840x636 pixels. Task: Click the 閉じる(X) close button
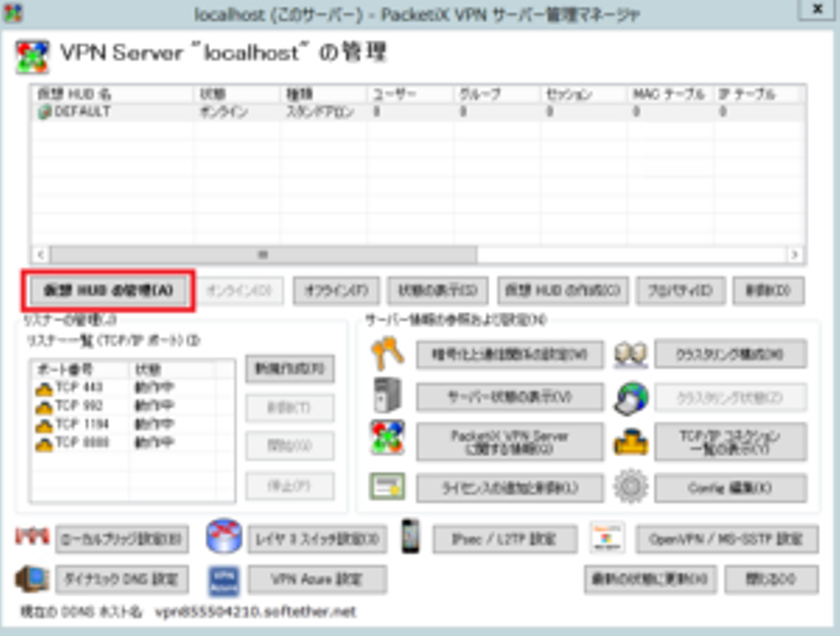(771, 579)
